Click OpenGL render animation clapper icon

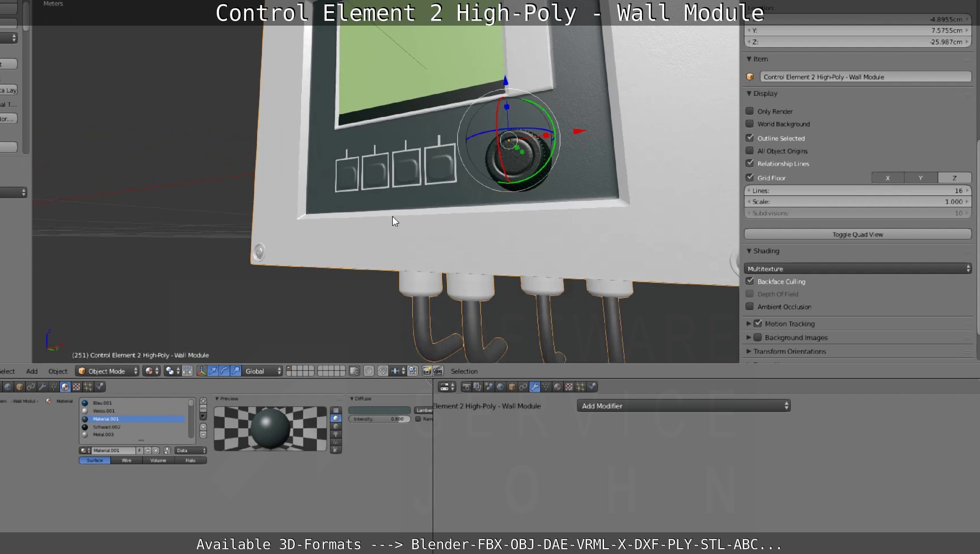[x=438, y=371]
